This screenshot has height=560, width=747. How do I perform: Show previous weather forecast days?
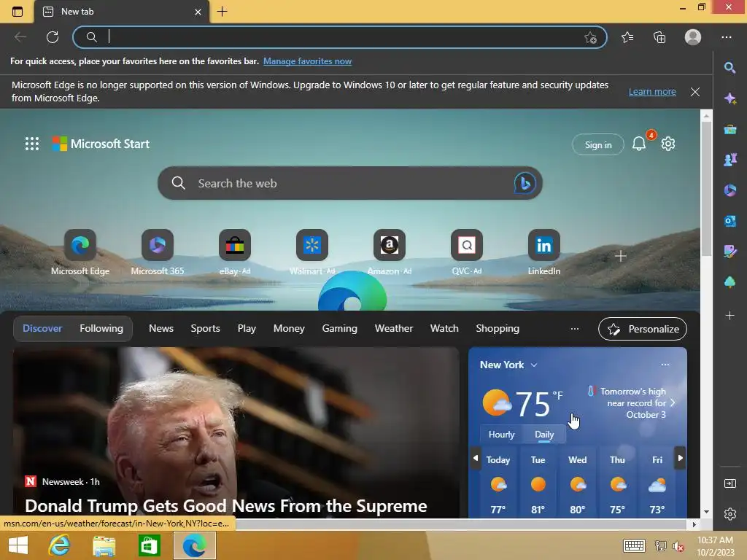(476, 458)
